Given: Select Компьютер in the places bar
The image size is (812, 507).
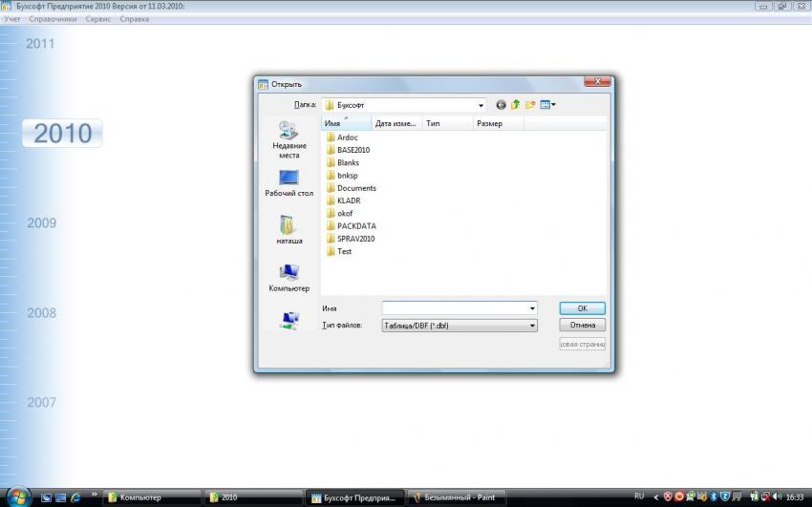Looking at the screenshot, I should [288, 277].
